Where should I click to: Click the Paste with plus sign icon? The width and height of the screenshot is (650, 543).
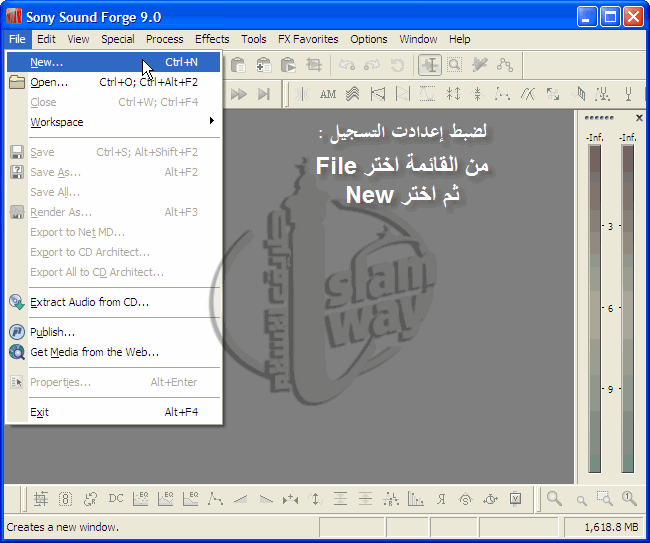[x=264, y=65]
